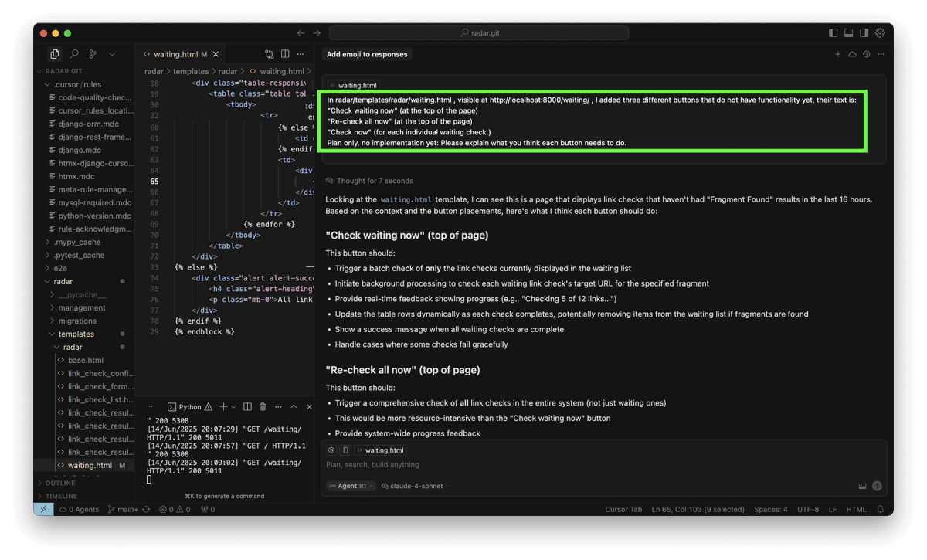Toggle the primary sidebar layout icon

(833, 33)
